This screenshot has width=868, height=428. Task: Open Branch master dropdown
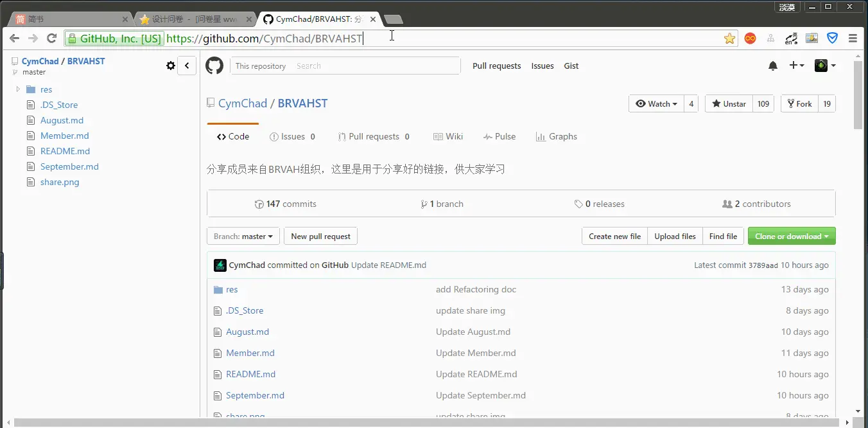(x=243, y=236)
